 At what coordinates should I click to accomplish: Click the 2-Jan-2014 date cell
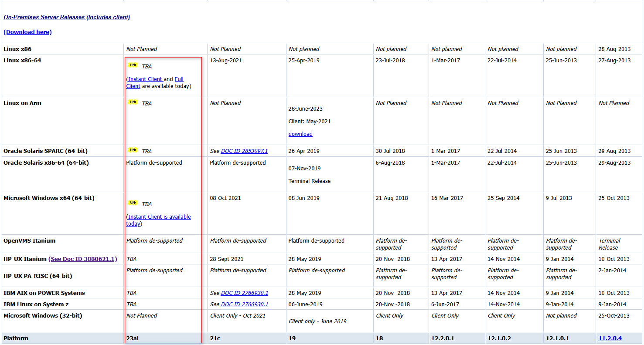coord(612,271)
